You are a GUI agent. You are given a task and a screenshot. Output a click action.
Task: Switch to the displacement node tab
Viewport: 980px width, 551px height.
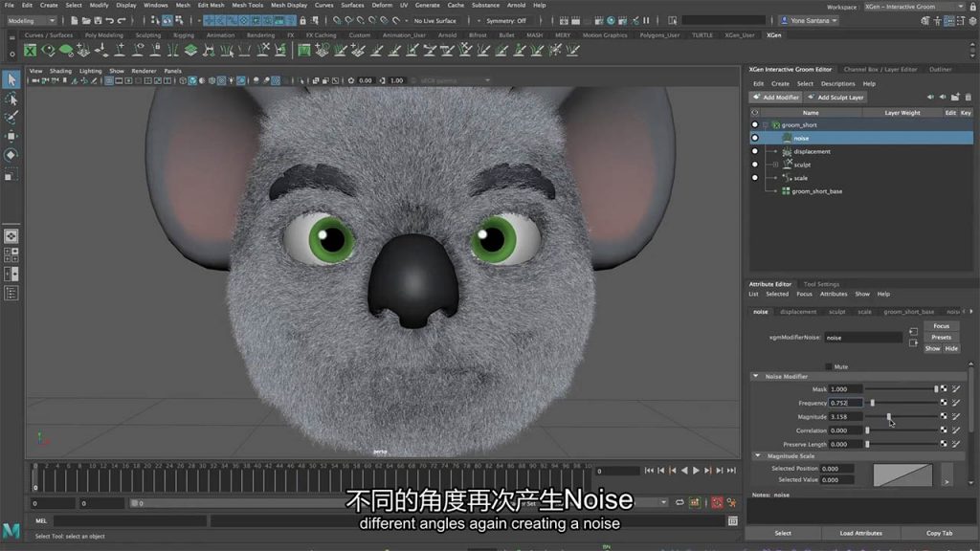(798, 312)
